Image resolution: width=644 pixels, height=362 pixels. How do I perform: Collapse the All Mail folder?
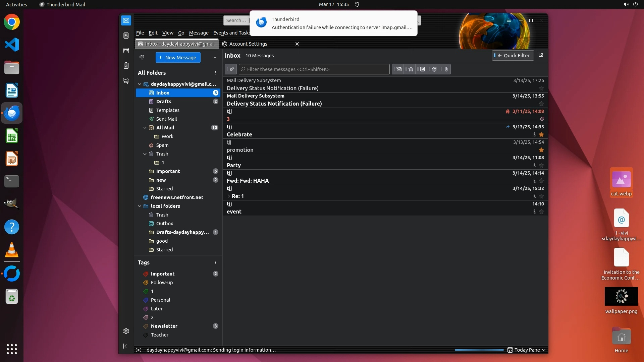pyautogui.click(x=145, y=128)
